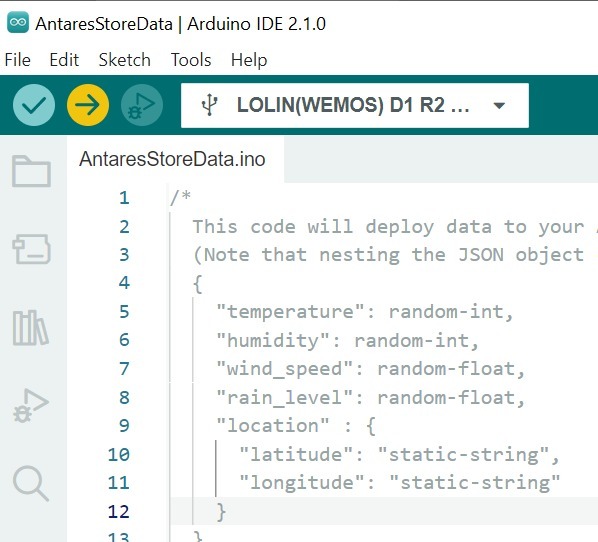The height and width of the screenshot is (542, 598).
Task: Open the Edit menu
Action: pos(64,60)
